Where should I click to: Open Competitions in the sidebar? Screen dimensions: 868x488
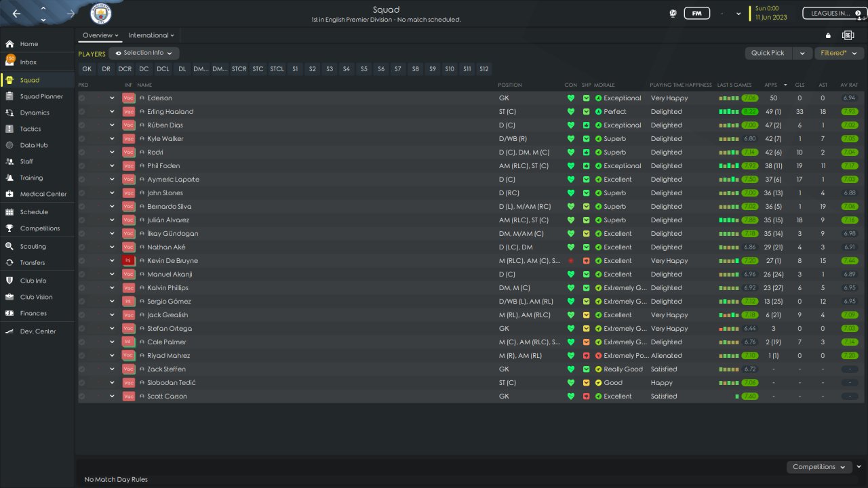pos(40,228)
